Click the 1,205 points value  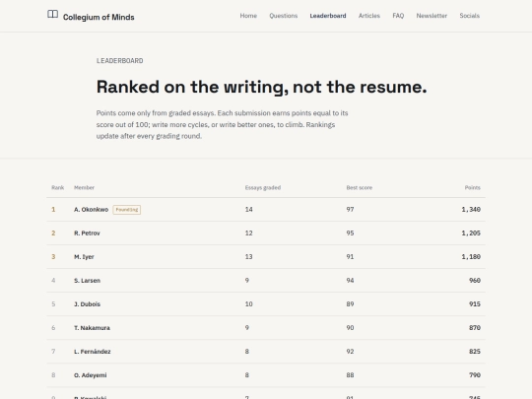(471, 233)
